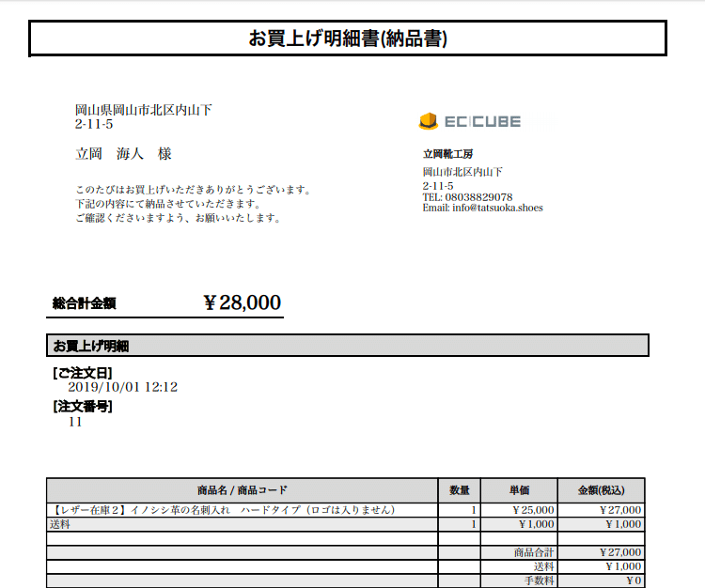The image size is (705, 588).
Task: Click the [ご注文日] label
Action: click(x=83, y=373)
